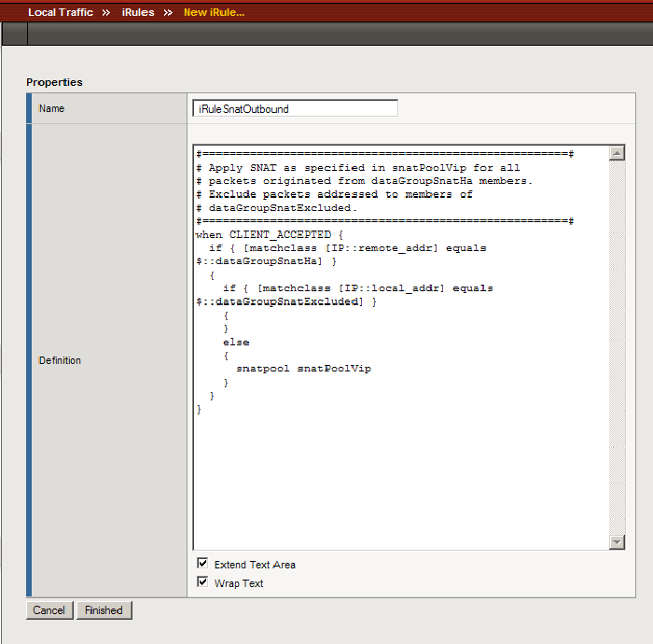The height and width of the screenshot is (644, 653).
Task: Disable the Wrap Text checkbox
Action: 202,582
